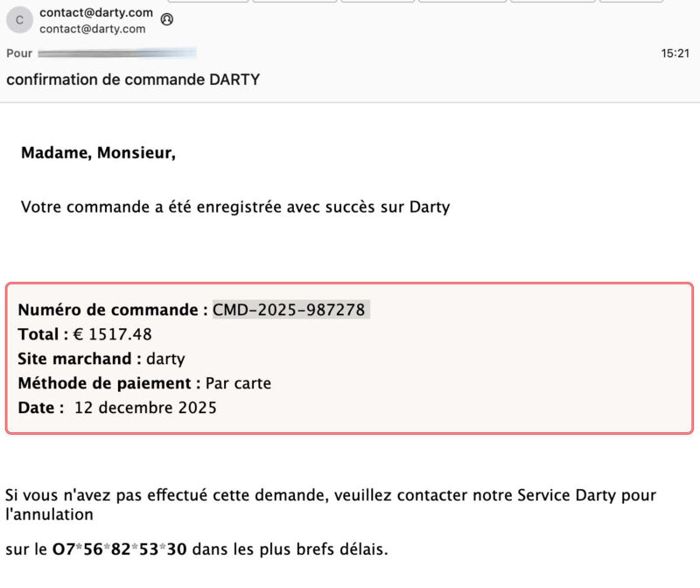Click the payment method Par carte
Viewport: 700px width, 588px height.
238,383
